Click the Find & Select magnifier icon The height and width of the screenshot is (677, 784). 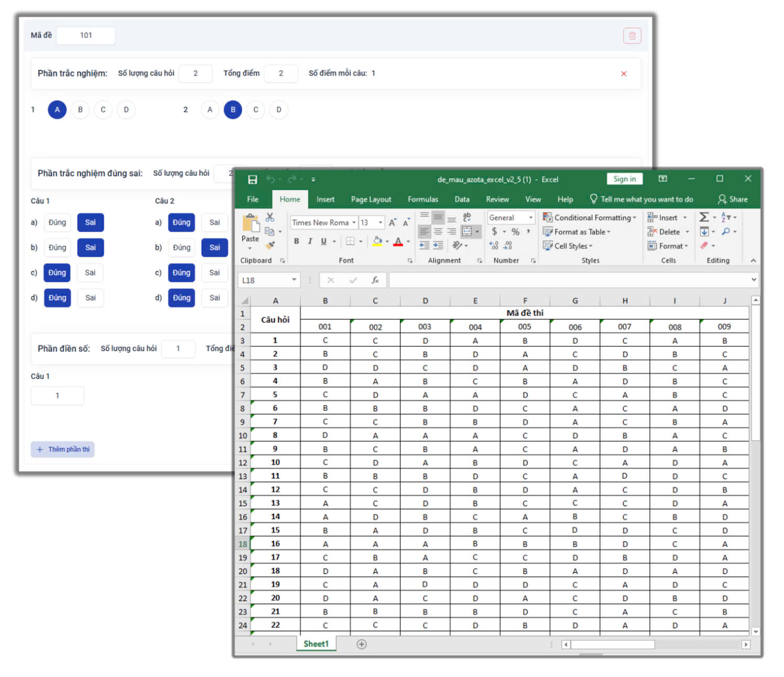point(726,231)
